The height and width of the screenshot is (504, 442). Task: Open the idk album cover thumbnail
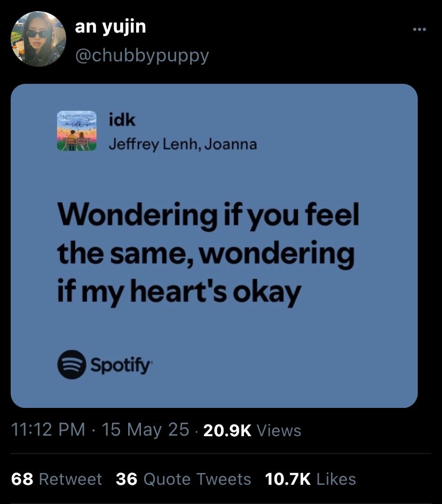77,131
